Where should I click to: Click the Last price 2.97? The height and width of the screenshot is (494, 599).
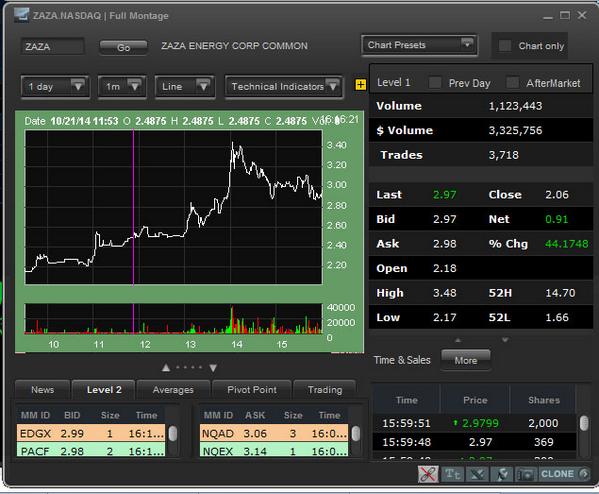tap(444, 194)
